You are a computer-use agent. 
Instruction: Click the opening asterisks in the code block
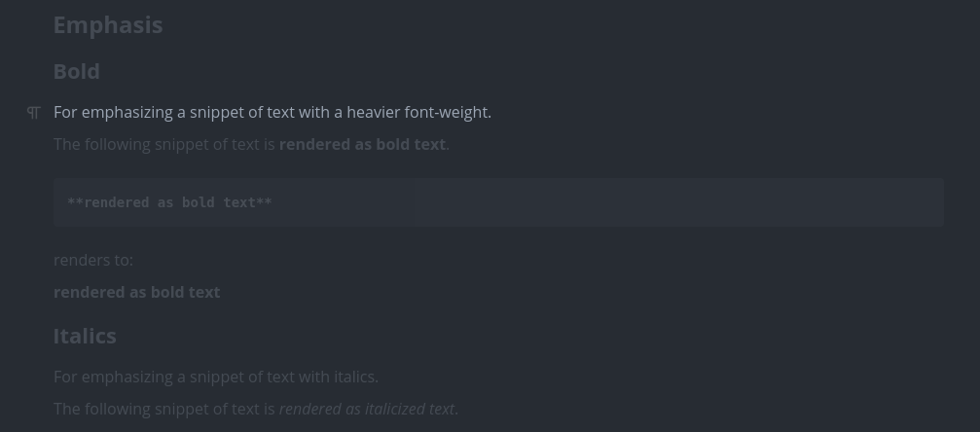(x=75, y=201)
